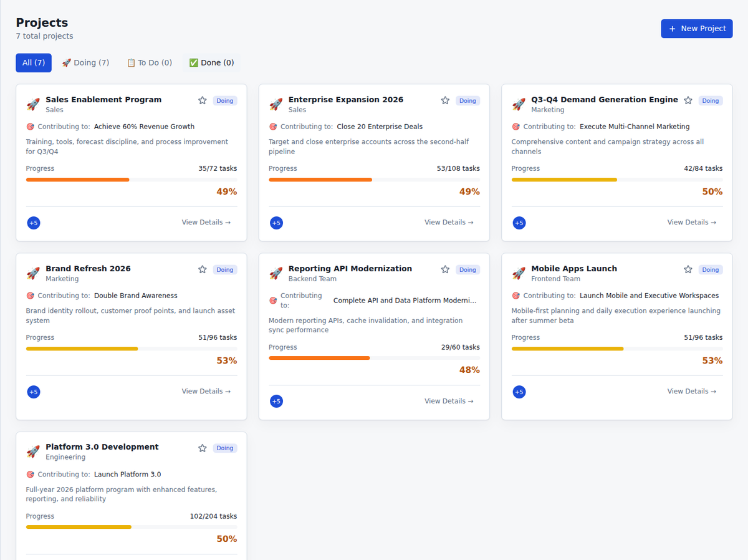This screenshot has width=748, height=560.
Task: Click progress bar of Sales Enablement Program
Action: tap(132, 180)
